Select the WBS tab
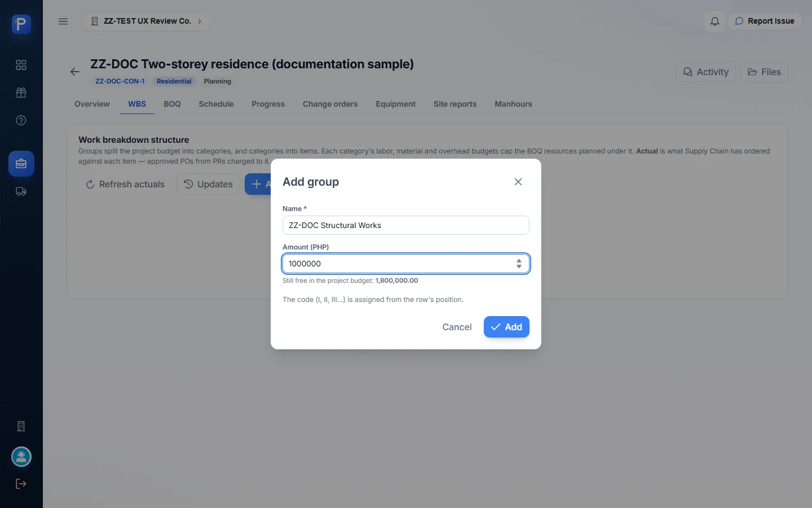Viewport: 812px width, 508px height. click(x=137, y=104)
